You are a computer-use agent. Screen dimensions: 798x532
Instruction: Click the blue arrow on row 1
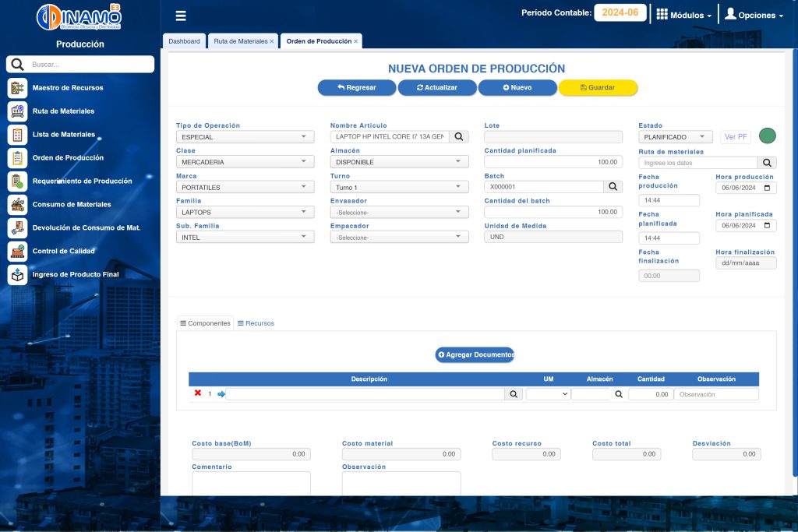pyautogui.click(x=221, y=394)
